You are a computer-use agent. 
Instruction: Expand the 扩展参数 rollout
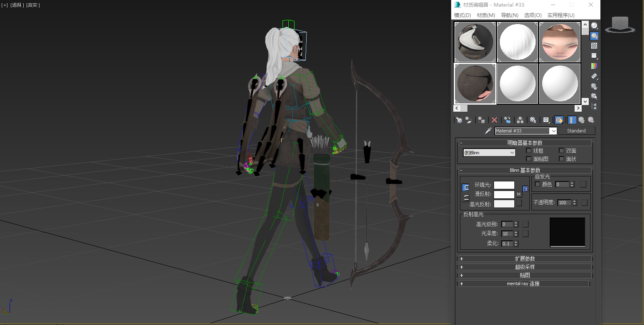(x=525, y=259)
